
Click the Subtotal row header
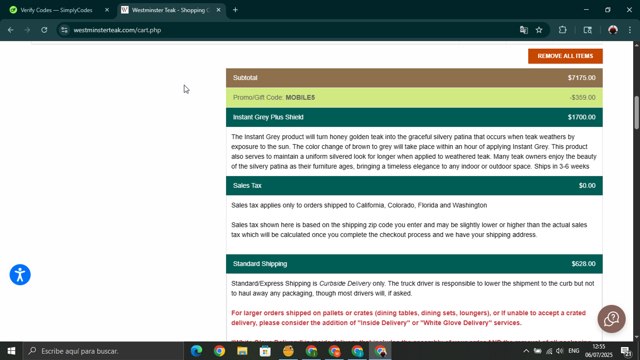click(414, 78)
